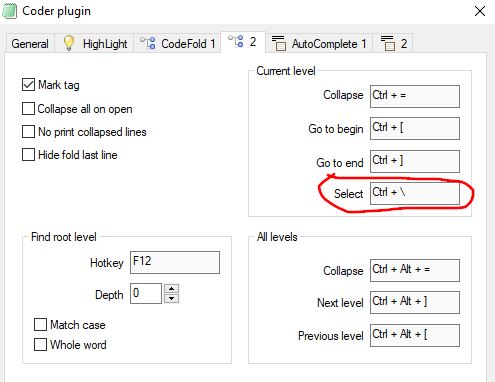Open the HighLight tab

coord(94,44)
